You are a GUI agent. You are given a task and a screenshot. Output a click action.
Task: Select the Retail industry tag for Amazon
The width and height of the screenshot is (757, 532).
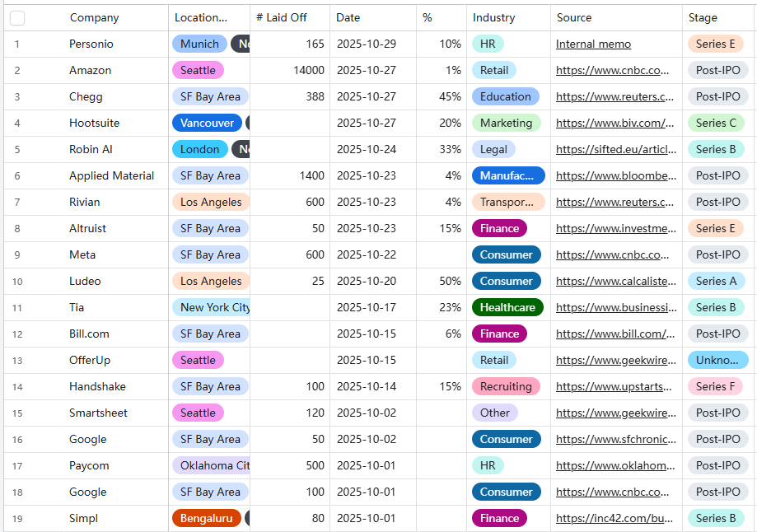coord(494,71)
